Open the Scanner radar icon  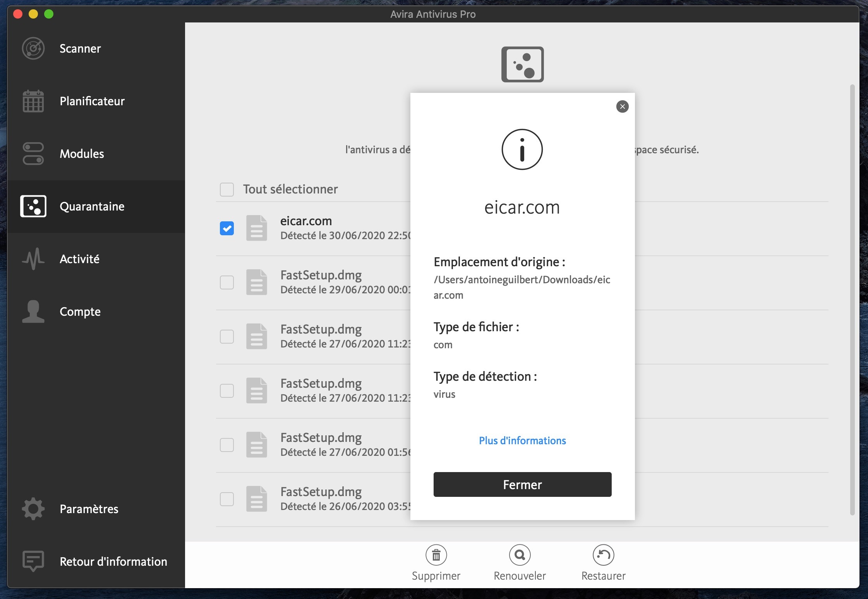33,48
